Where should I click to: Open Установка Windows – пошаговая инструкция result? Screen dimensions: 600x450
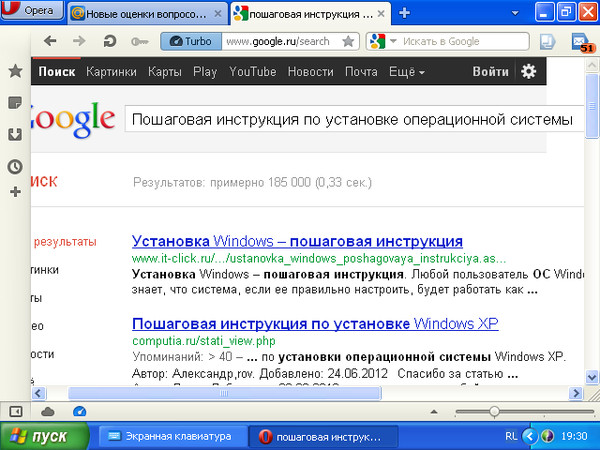(x=297, y=241)
